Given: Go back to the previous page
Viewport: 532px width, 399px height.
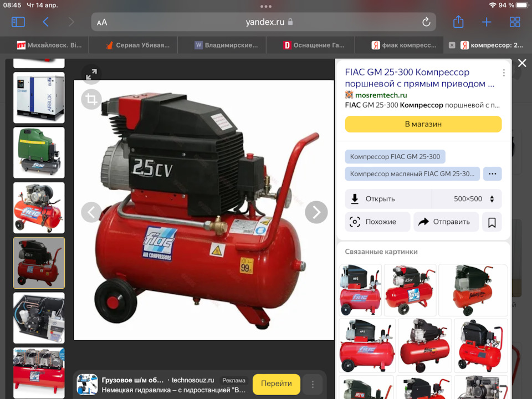Looking at the screenshot, I should point(46,22).
